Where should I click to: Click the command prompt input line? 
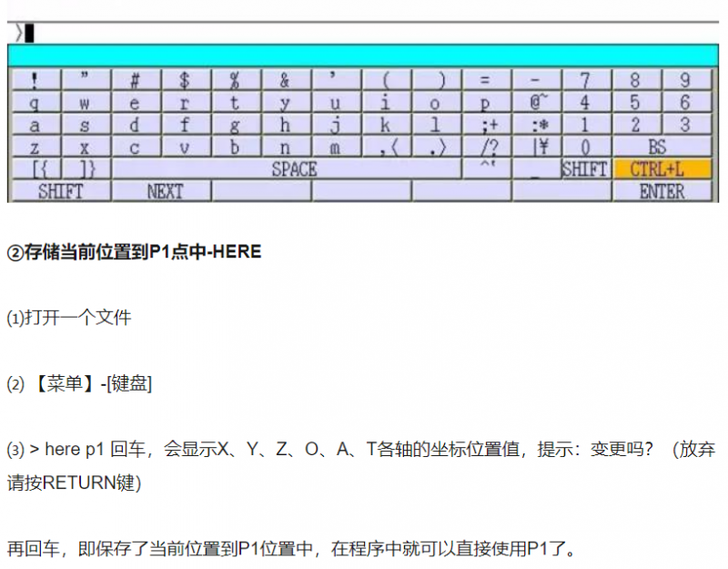363,34
